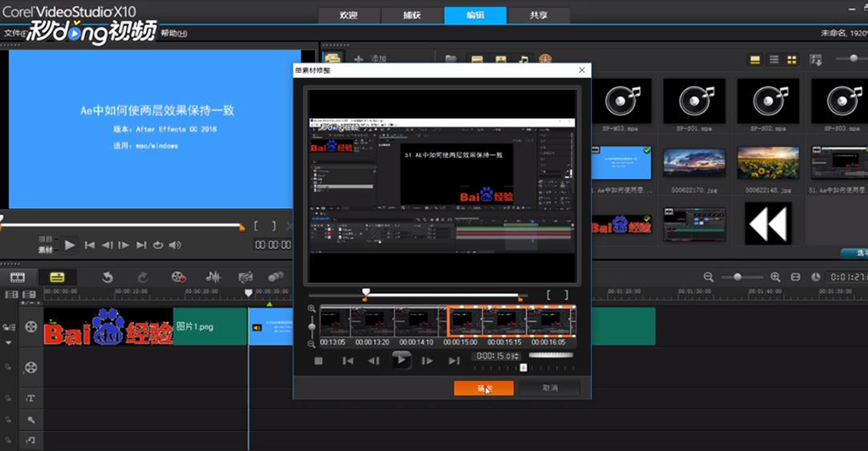Jump to clip start in trim dialog

tap(348, 361)
